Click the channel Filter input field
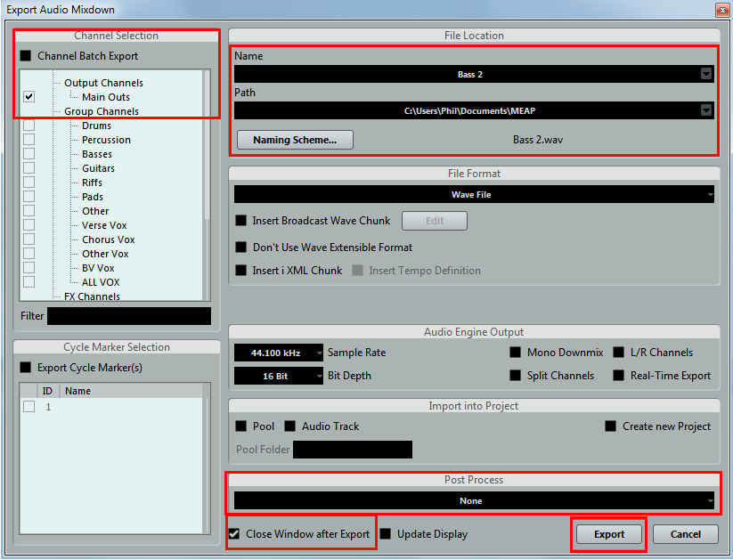 point(129,316)
